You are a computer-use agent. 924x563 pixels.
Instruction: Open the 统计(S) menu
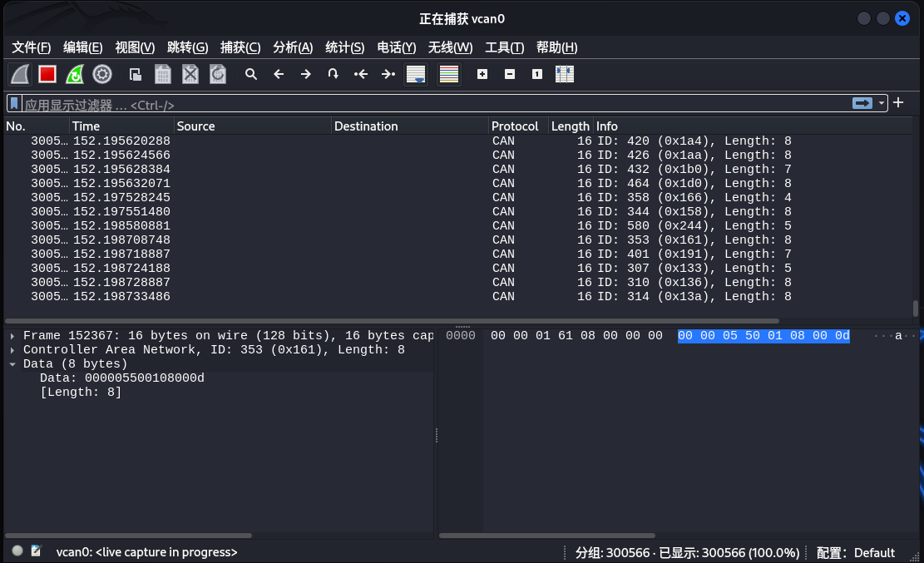tap(344, 47)
